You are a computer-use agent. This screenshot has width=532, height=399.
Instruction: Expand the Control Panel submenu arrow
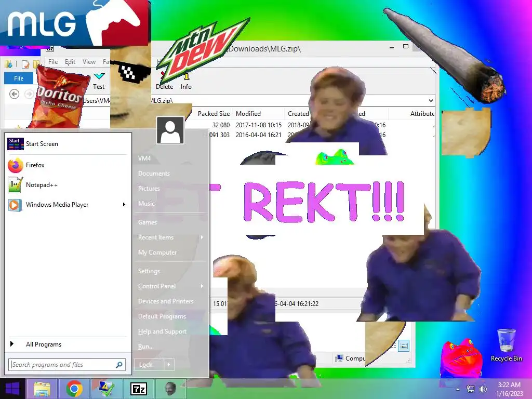[x=202, y=286]
